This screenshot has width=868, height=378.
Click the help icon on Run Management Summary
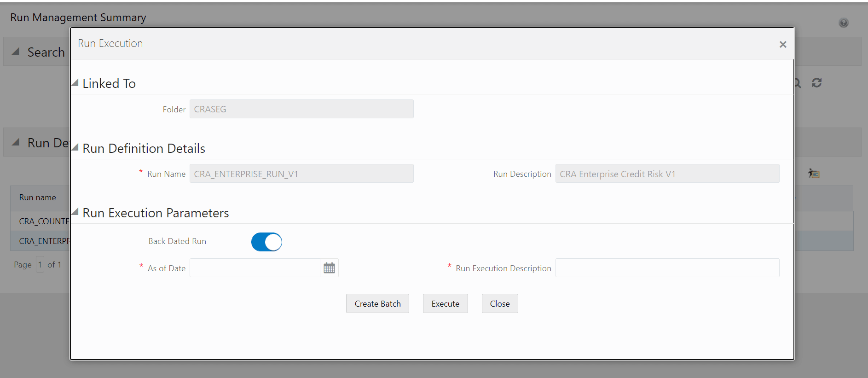(843, 23)
